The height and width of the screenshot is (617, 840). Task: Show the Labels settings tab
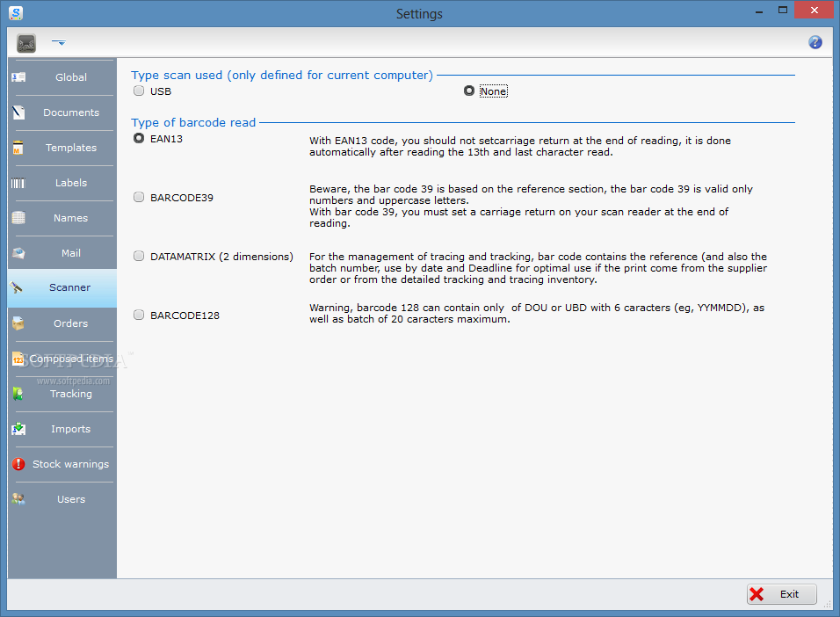62,183
